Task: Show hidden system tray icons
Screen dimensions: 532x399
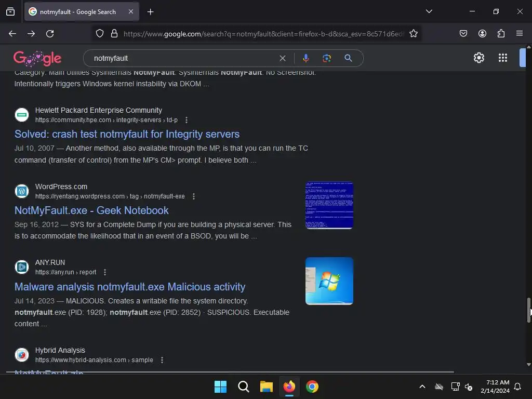Action: pos(422,387)
